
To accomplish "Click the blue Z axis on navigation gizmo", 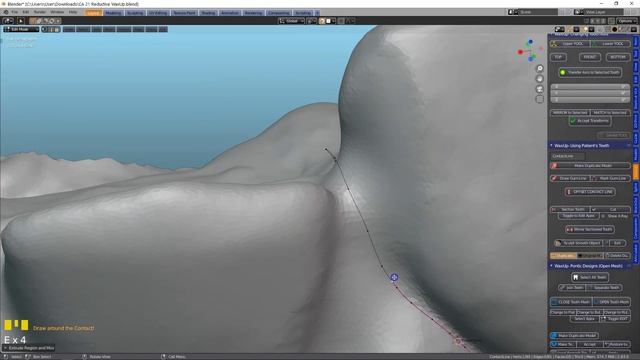I will point(530,42).
